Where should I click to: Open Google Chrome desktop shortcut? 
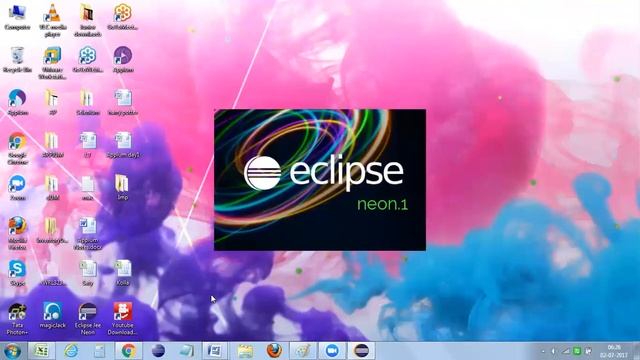click(17, 148)
